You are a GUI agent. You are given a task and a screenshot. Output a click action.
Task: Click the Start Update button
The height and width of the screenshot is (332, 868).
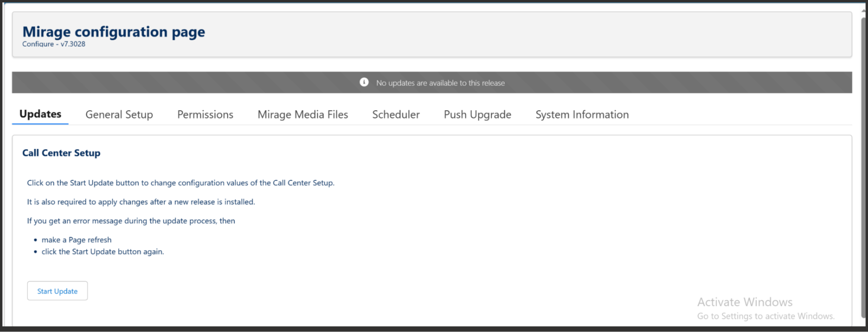click(57, 291)
